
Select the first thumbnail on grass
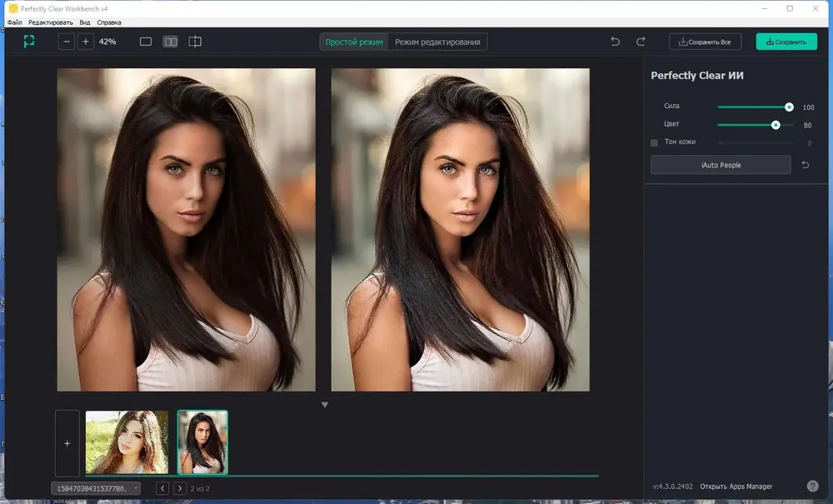coord(127,442)
